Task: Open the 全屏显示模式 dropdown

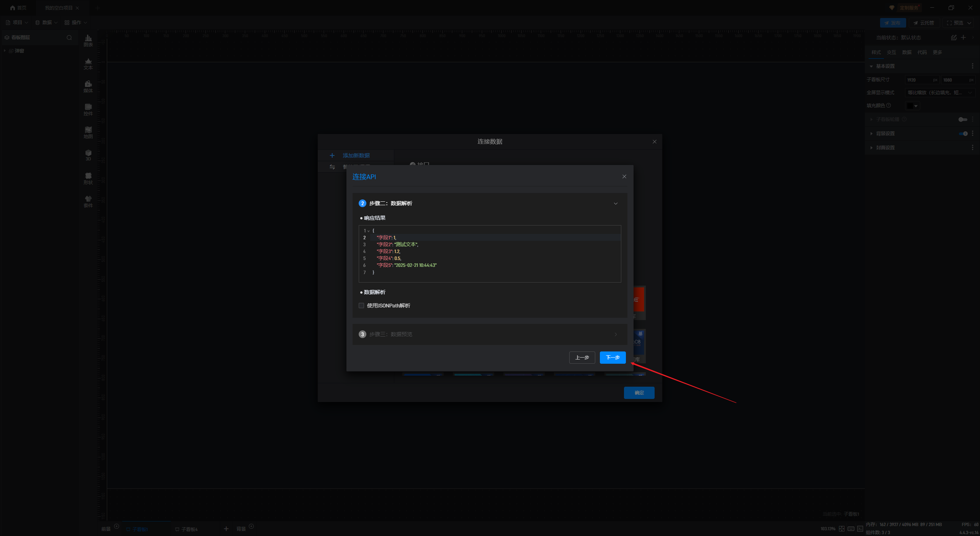Action: pos(939,93)
